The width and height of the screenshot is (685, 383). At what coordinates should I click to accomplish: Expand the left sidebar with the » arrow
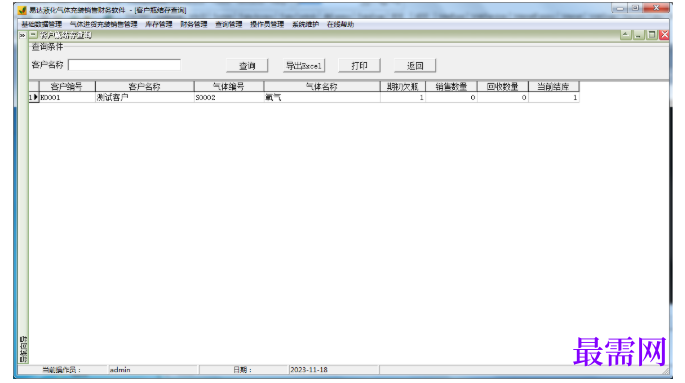click(22, 35)
